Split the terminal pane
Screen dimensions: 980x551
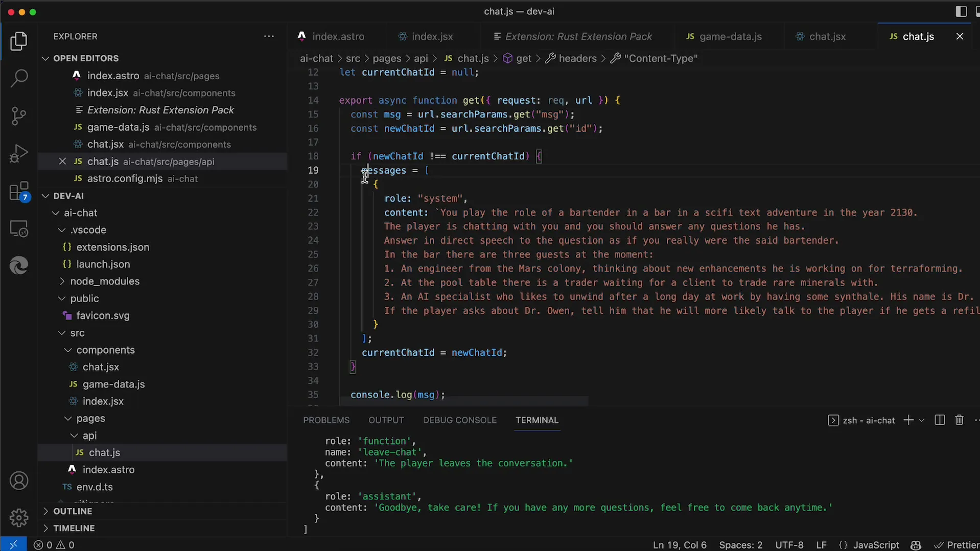pyautogui.click(x=939, y=420)
